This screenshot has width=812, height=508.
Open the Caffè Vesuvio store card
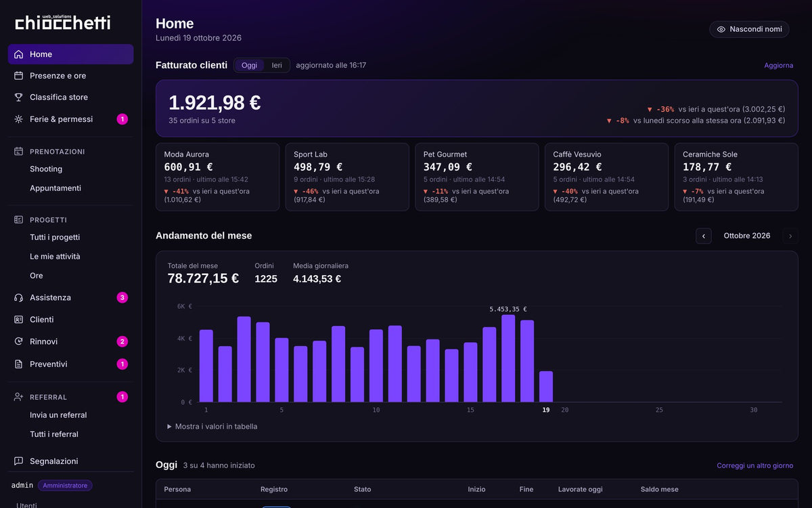[x=606, y=177]
